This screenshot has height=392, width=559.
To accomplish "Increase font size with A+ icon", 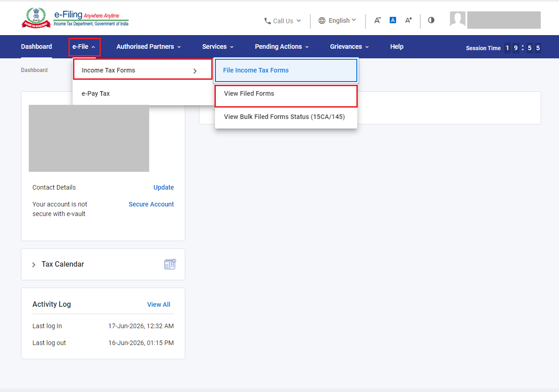I will click(x=408, y=20).
